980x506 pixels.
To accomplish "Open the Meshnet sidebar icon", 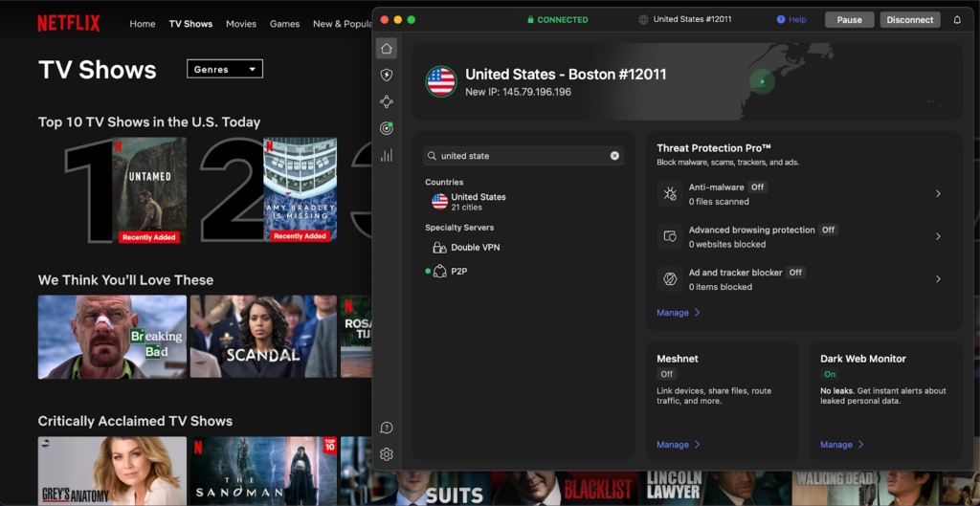I will (387, 101).
